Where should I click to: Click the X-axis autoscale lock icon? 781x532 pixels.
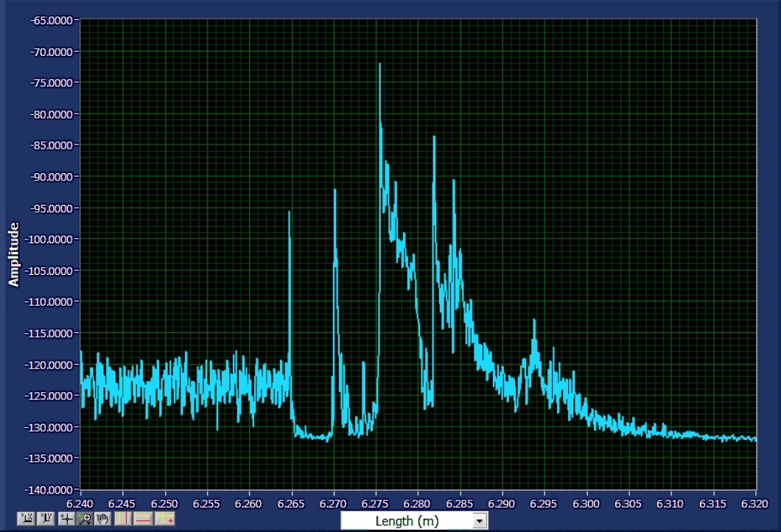tap(26, 519)
